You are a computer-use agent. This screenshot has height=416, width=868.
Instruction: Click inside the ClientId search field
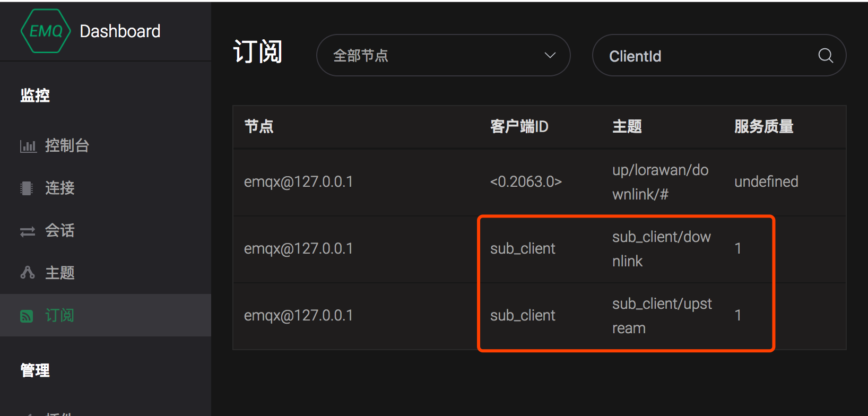point(690,55)
